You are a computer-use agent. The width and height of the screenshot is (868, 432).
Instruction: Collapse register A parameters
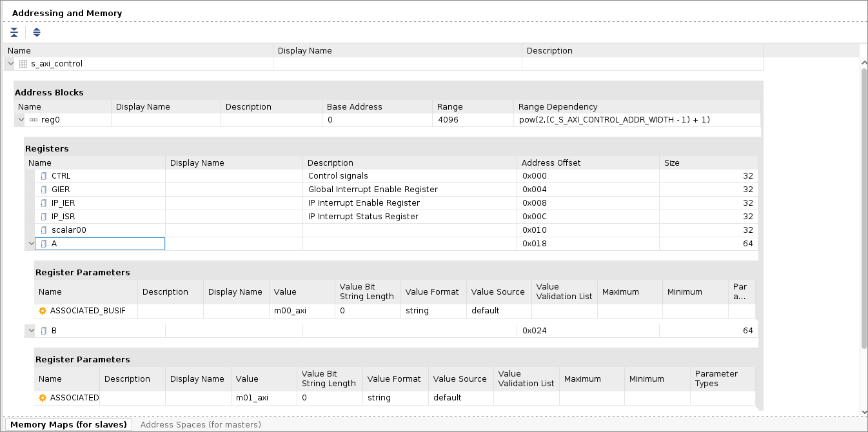[31, 244]
